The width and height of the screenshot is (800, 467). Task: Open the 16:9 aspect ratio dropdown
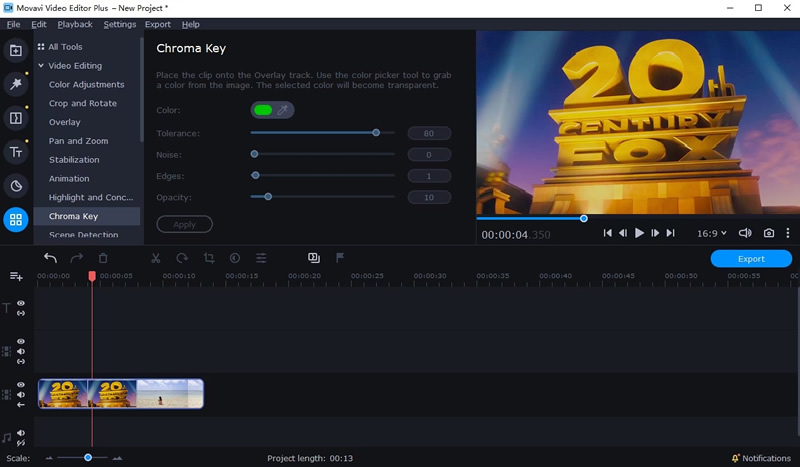(712, 233)
